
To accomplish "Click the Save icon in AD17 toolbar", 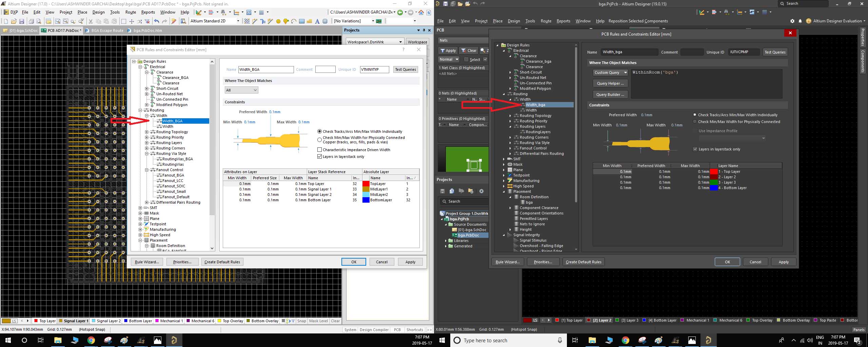I will 22,21.
